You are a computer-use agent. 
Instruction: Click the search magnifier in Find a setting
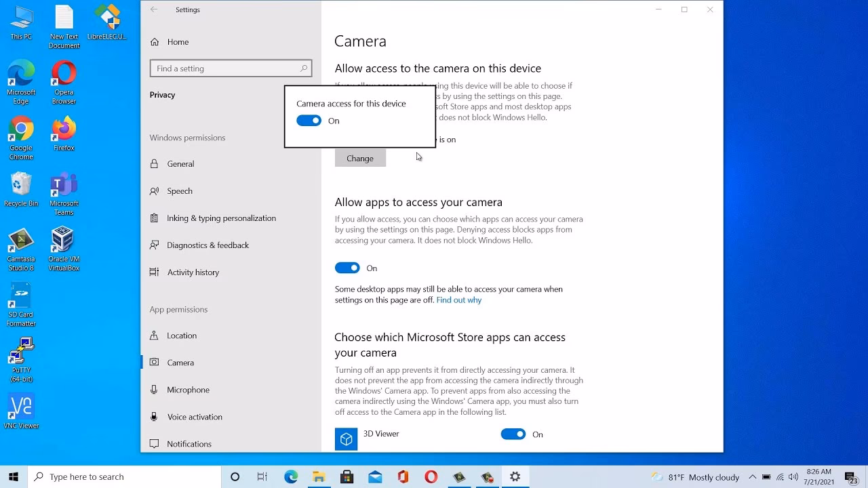point(304,68)
